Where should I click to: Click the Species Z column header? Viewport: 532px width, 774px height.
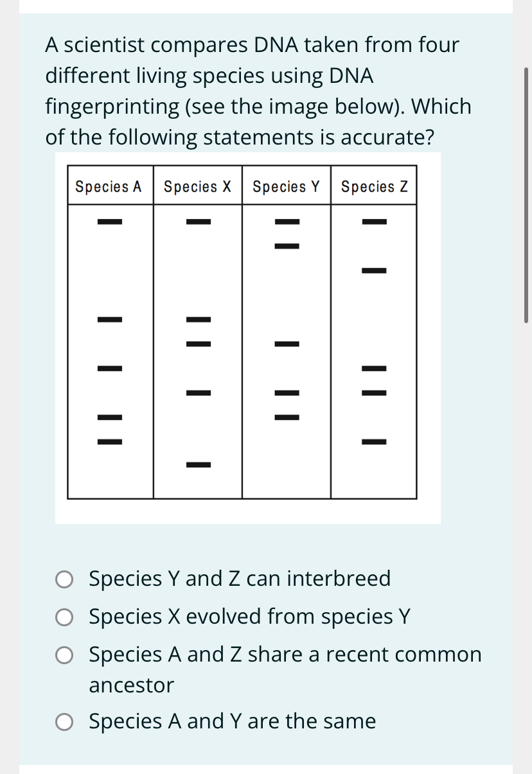(x=374, y=186)
